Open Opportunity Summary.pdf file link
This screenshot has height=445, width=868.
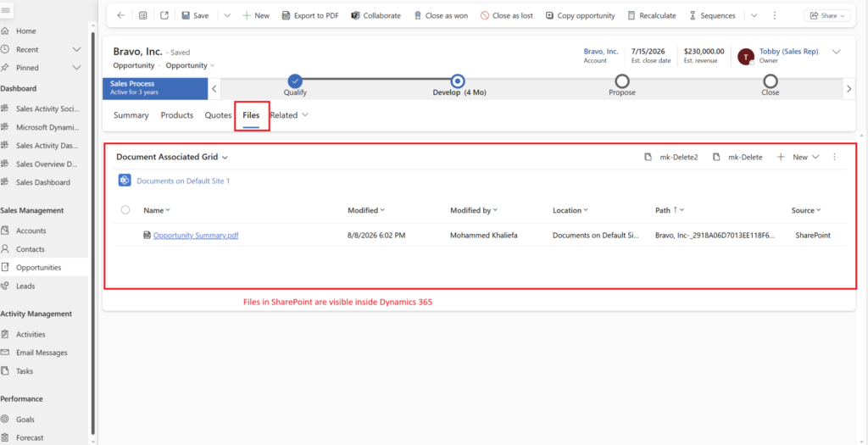click(x=196, y=236)
